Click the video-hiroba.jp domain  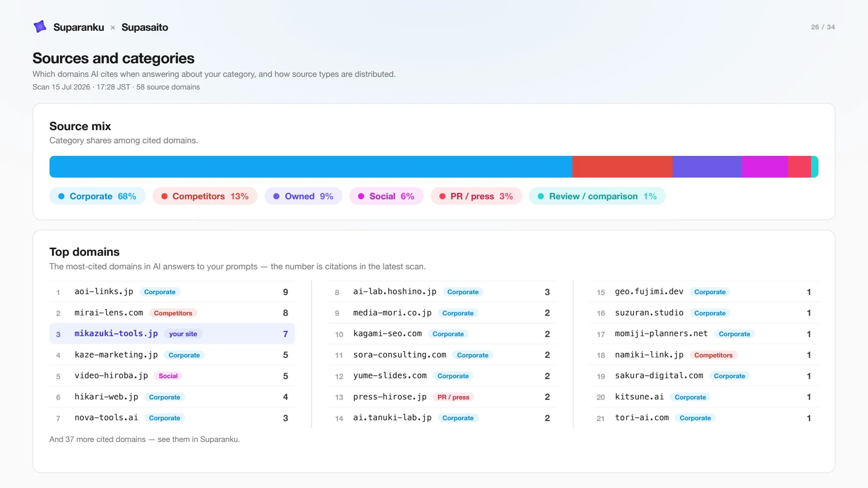[111, 375]
